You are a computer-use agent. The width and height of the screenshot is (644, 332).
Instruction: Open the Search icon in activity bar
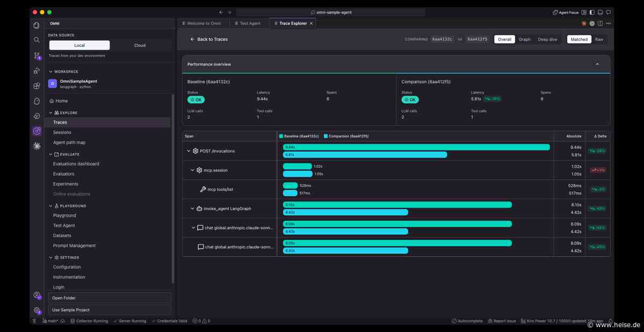[x=36, y=40]
